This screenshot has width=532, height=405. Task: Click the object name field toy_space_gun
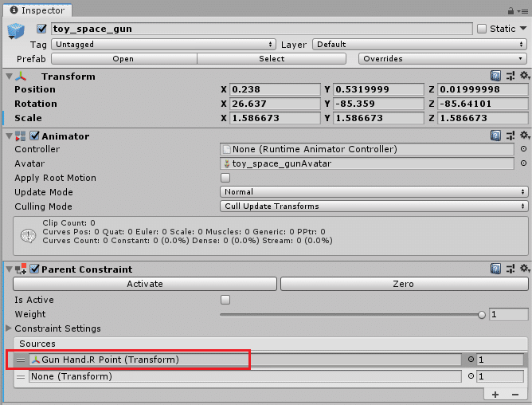click(261, 29)
